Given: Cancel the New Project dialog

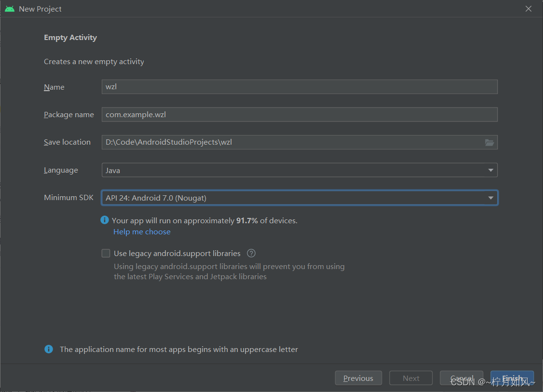Looking at the screenshot, I should [462, 378].
